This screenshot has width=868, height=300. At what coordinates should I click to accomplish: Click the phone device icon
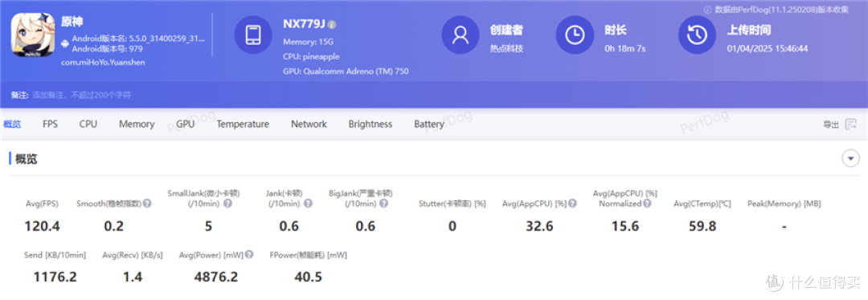(253, 35)
